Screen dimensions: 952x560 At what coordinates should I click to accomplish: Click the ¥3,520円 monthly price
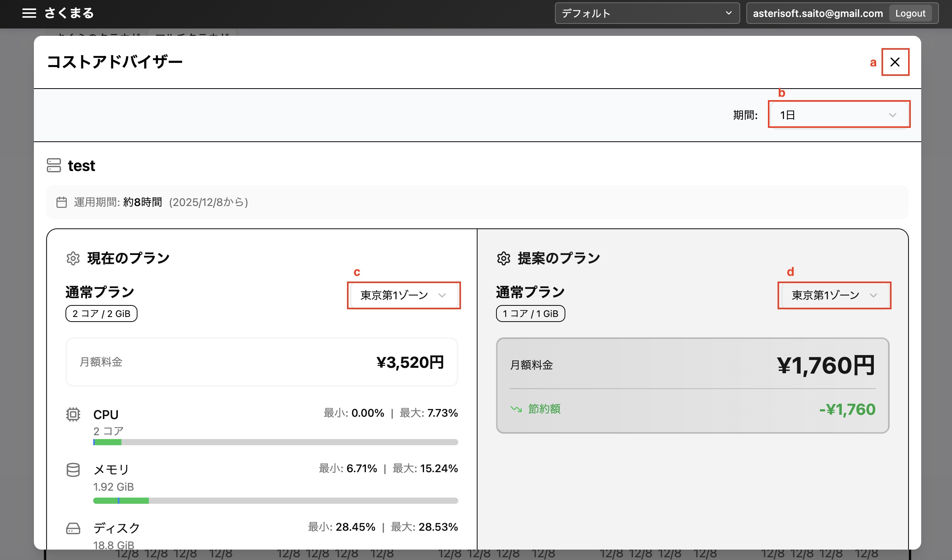(410, 362)
